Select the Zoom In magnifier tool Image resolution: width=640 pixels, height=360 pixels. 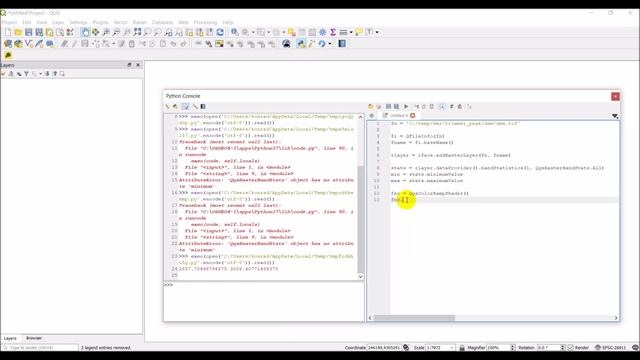[x=106, y=32]
